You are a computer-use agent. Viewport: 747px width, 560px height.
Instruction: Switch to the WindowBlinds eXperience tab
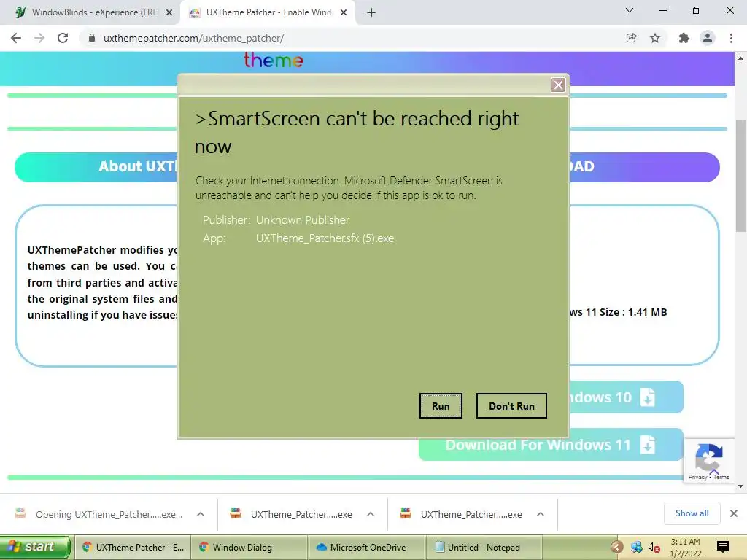(x=95, y=12)
